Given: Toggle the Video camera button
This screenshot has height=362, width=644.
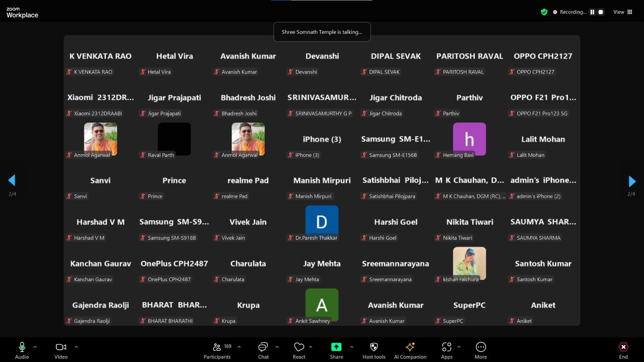Looking at the screenshot, I should click(61, 350).
